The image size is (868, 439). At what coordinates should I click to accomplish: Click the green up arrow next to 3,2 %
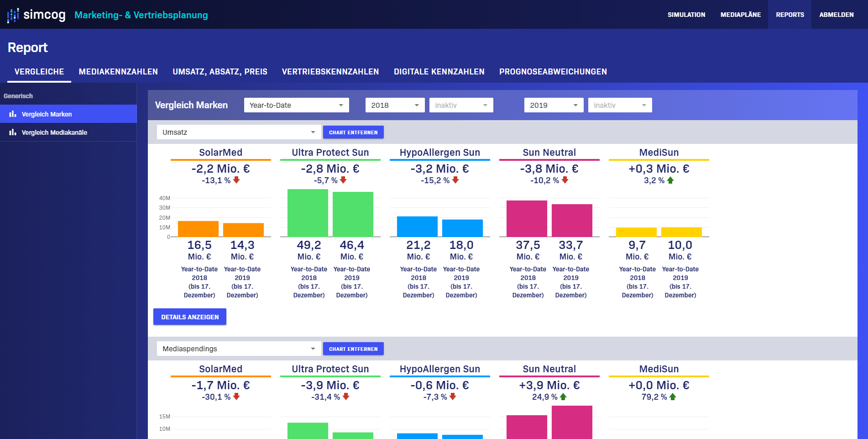pos(670,180)
